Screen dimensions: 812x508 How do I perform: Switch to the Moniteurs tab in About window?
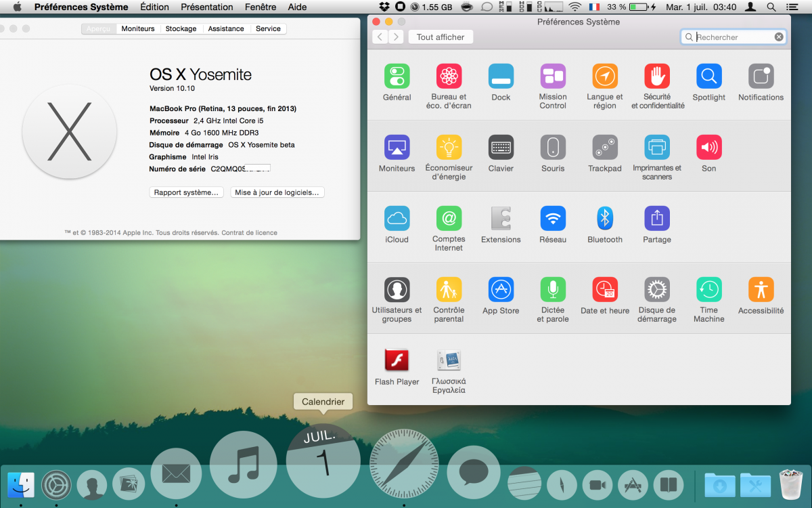(x=138, y=28)
